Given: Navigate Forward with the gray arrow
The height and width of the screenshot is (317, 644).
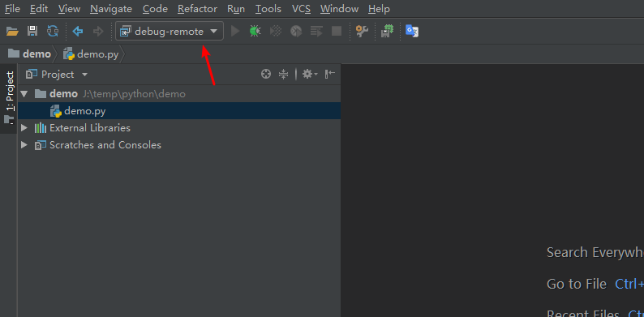Looking at the screenshot, I should (x=98, y=31).
